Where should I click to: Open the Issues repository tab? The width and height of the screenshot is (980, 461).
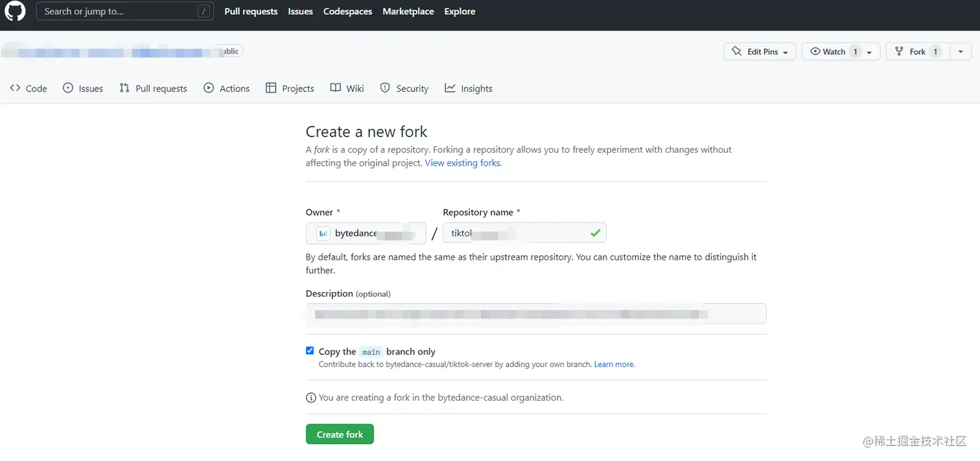tap(83, 89)
